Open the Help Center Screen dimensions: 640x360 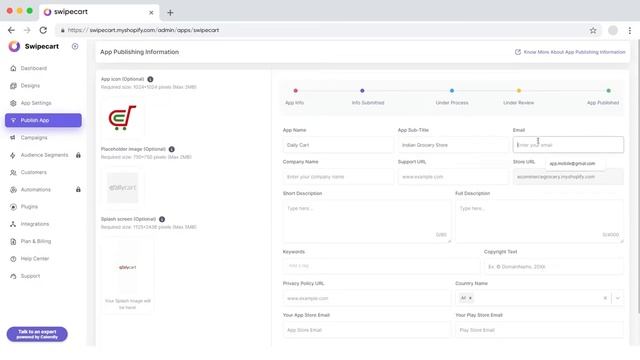pos(35,259)
